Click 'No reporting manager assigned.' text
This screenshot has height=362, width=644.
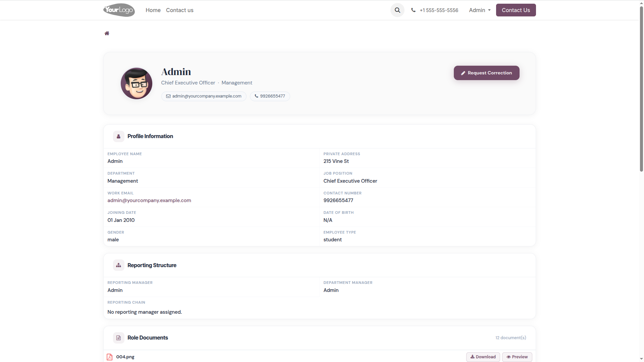point(145,312)
